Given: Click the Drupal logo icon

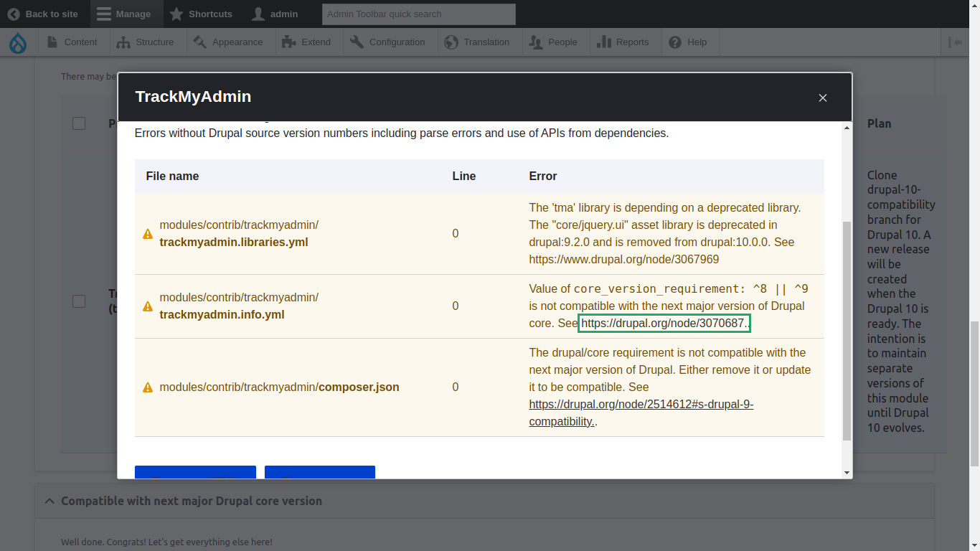Looking at the screenshot, I should pyautogui.click(x=18, y=43).
